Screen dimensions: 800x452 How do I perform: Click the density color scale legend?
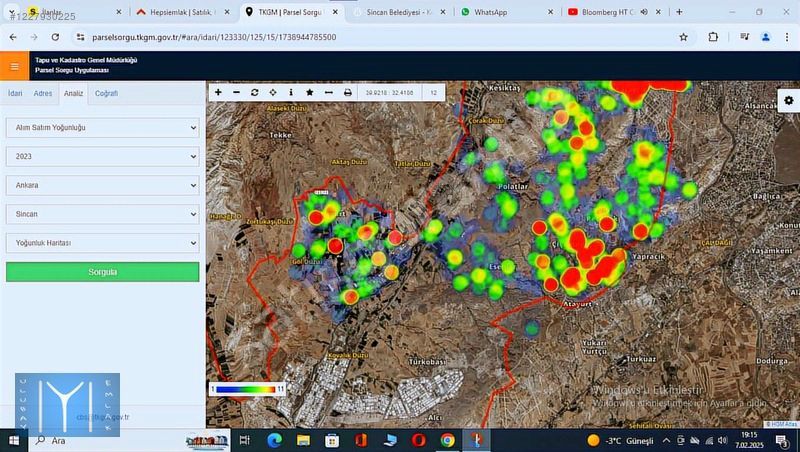248,388
